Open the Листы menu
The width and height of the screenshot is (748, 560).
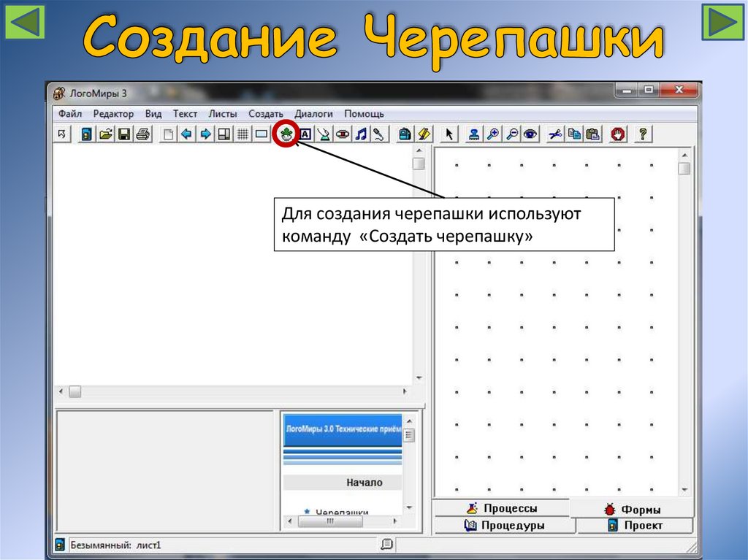[223, 113]
